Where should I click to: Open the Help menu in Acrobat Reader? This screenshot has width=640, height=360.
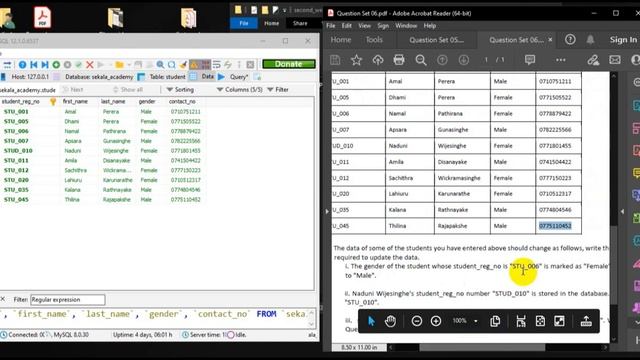(430, 26)
